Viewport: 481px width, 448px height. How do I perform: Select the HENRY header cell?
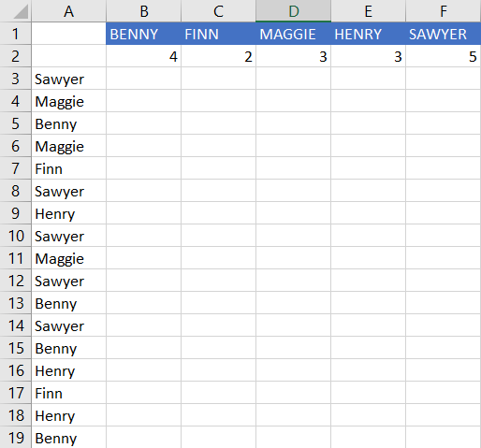(x=368, y=34)
